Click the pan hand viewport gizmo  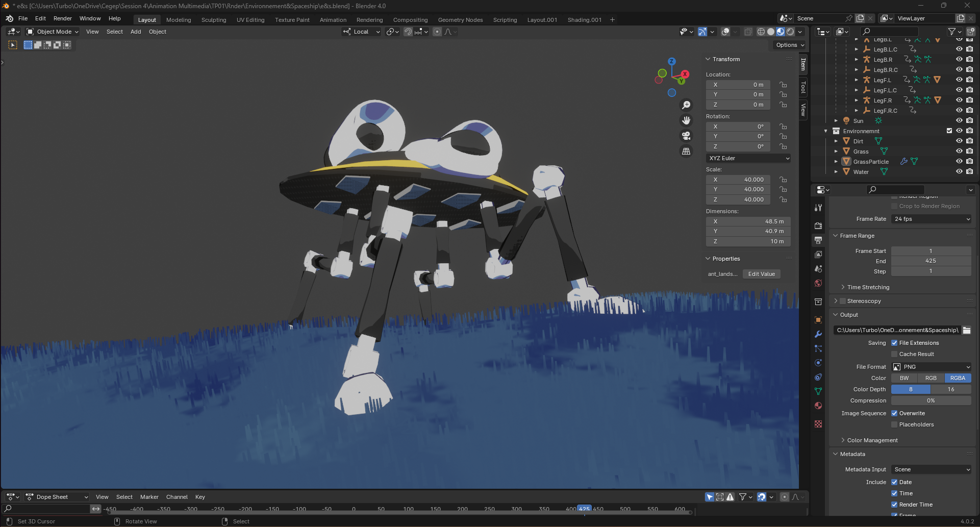(686, 120)
